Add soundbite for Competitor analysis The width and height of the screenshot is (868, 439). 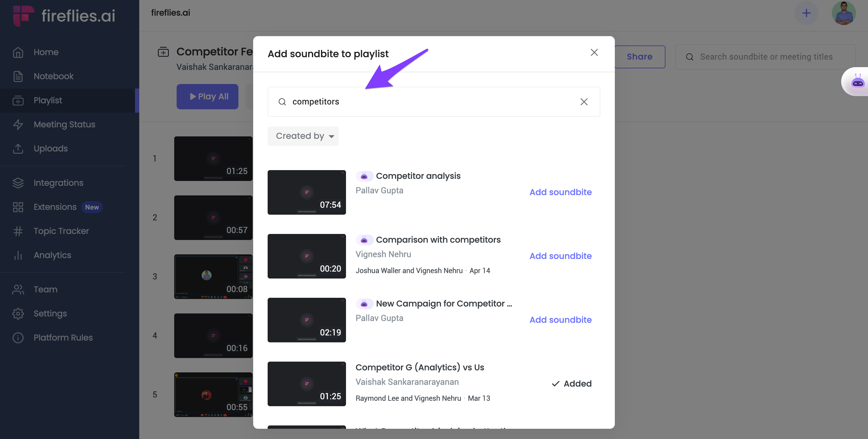[x=560, y=192]
